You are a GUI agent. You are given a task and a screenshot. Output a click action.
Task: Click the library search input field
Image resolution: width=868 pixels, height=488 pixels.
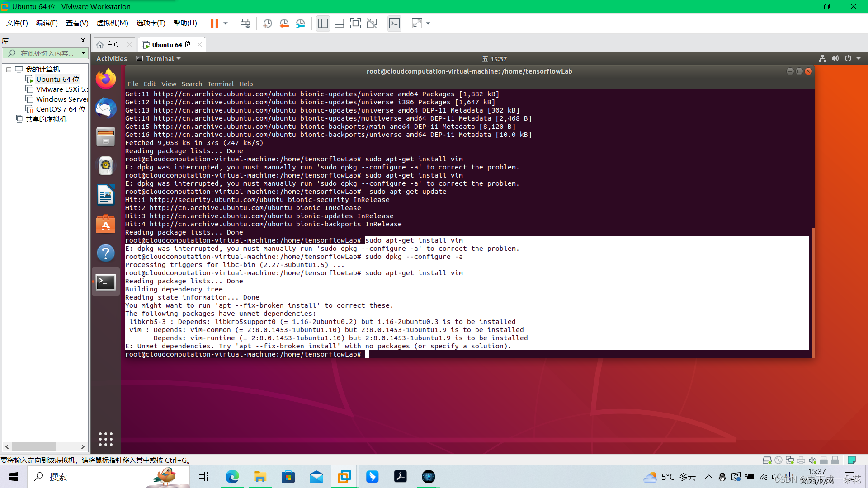47,53
